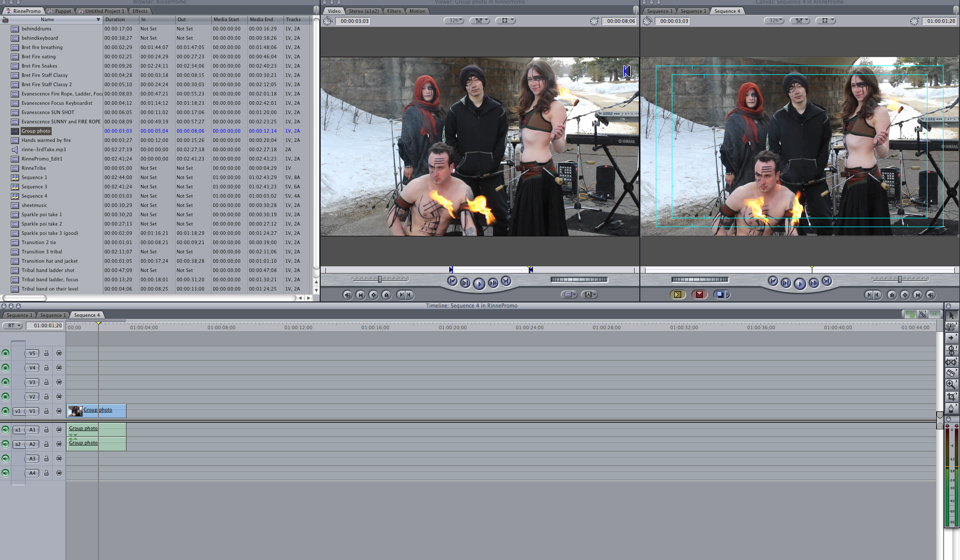Click Mark Clip button in Viewer
Screen dimensions: 960x560
(x=360, y=295)
